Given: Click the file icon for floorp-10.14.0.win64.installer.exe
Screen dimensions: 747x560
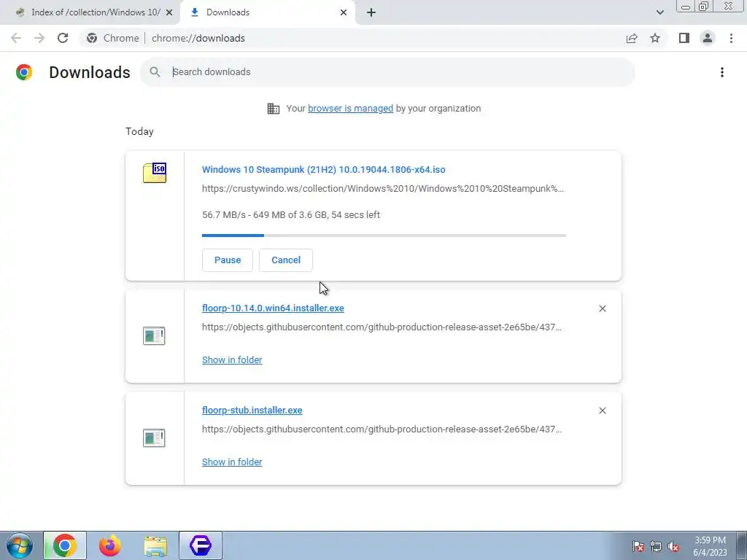Looking at the screenshot, I should (x=154, y=335).
